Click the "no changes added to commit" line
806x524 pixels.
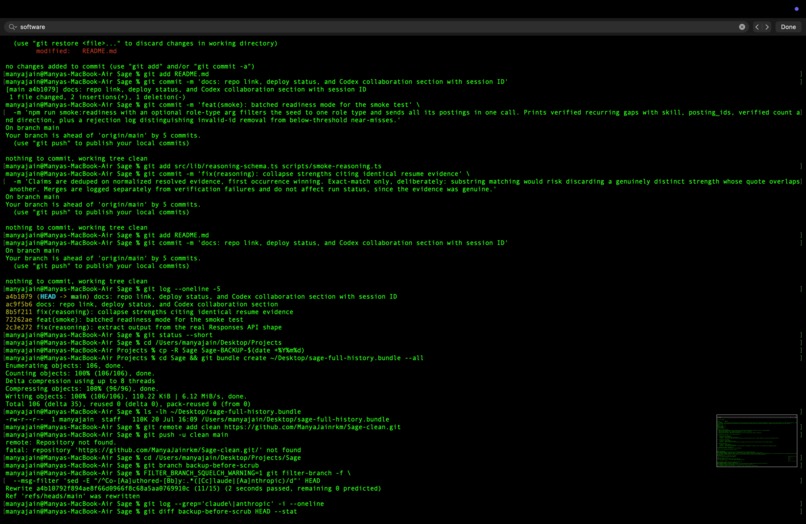tap(130, 66)
